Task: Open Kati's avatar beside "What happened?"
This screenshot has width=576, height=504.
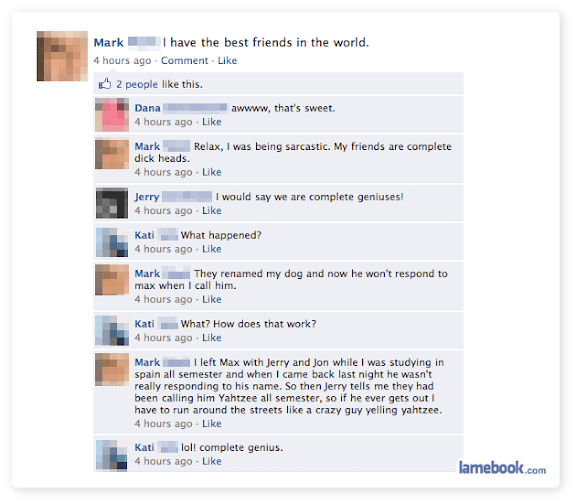Action: pos(112,242)
